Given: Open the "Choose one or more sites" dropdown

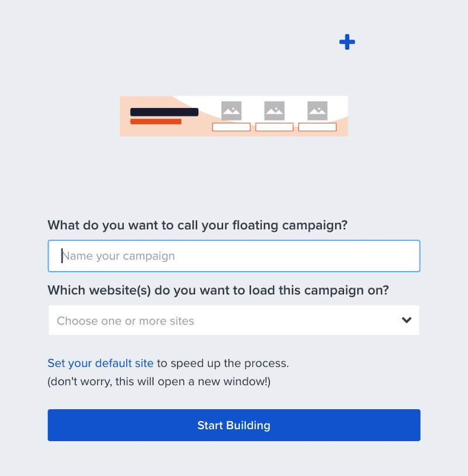Looking at the screenshot, I should coord(234,320).
